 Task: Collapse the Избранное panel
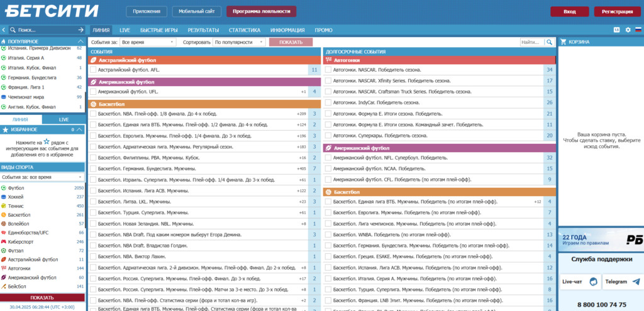(x=80, y=129)
